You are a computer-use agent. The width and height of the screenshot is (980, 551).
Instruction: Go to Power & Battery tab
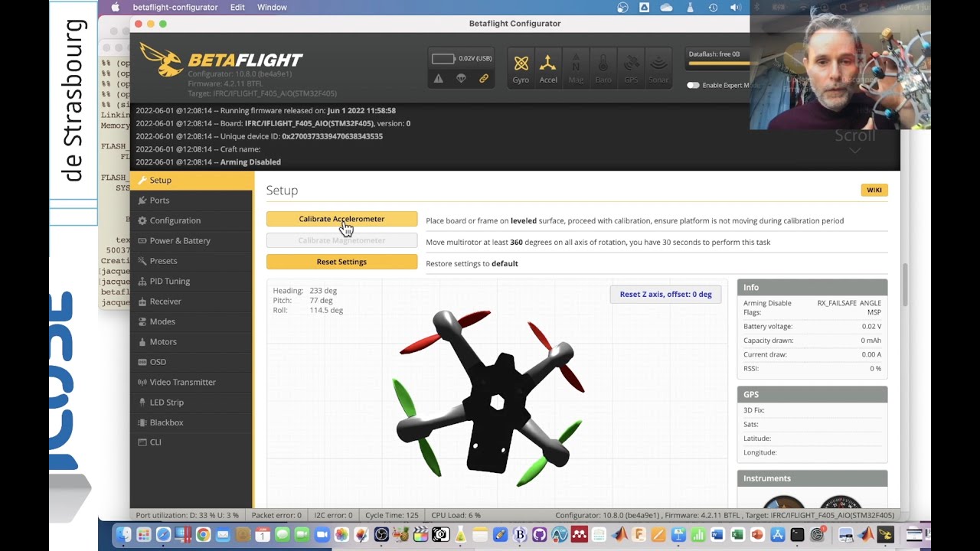pos(191,240)
